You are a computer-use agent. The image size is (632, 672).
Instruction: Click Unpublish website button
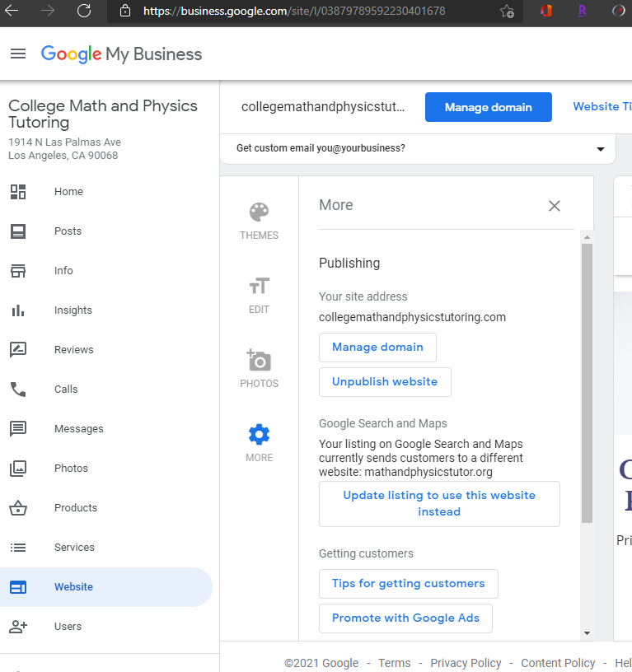click(385, 382)
